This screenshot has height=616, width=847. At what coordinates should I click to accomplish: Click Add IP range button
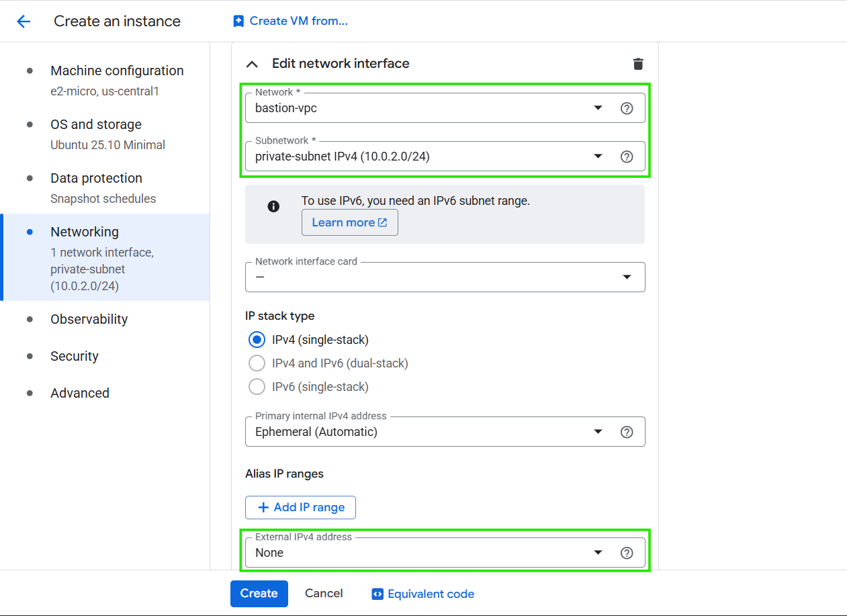300,508
